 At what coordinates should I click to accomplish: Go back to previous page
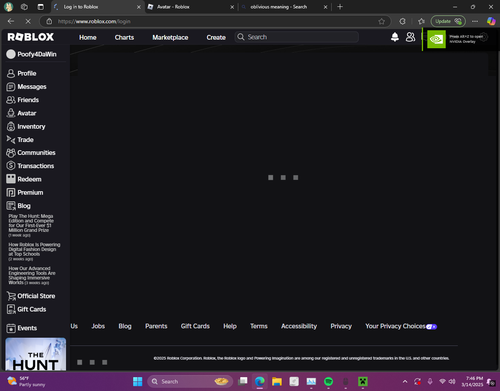click(x=11, y=21)
